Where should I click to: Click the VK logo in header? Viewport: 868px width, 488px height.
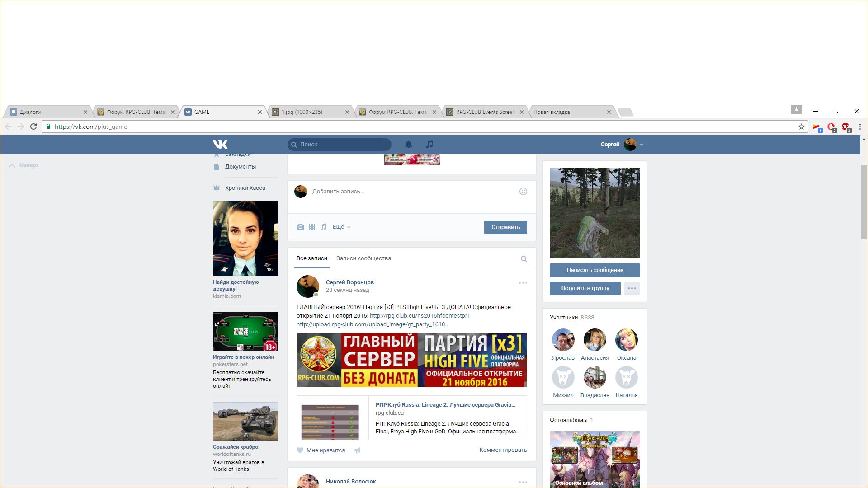220,144
